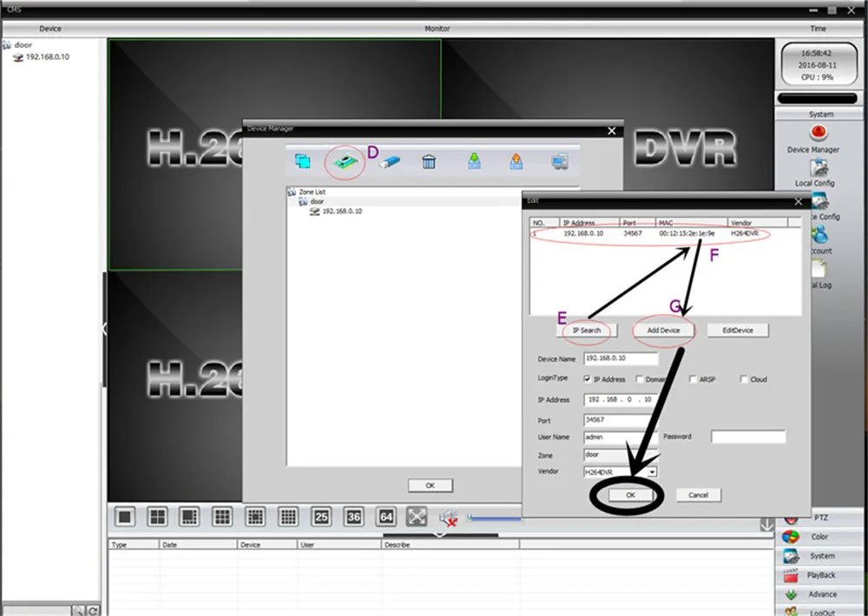The height and width of the screenshot is (616, 868).
Task: Open the Advance panel tab
Action: click(820, 593)
